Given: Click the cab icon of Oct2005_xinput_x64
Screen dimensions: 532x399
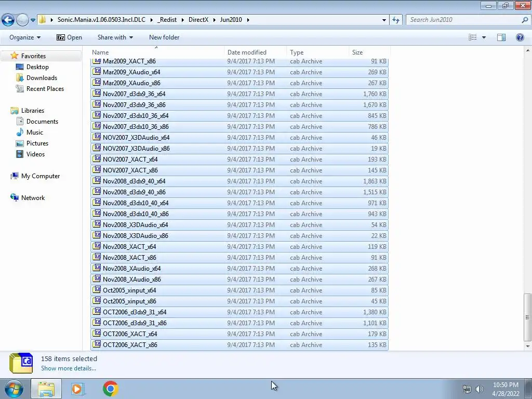Looking at the screenshot, I should [x=97, y=290].
